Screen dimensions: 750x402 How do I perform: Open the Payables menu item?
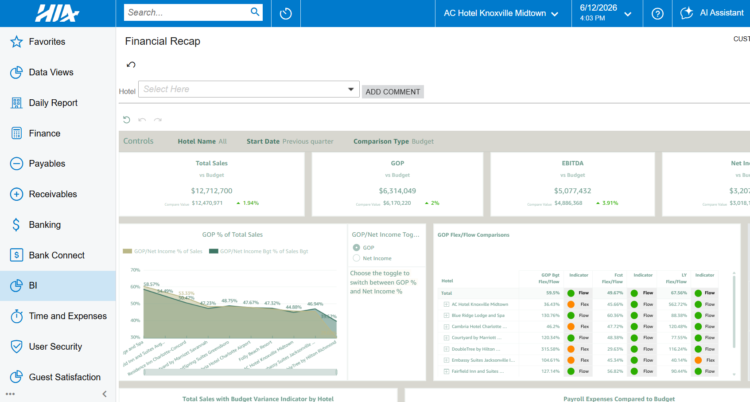coord(58,164)
